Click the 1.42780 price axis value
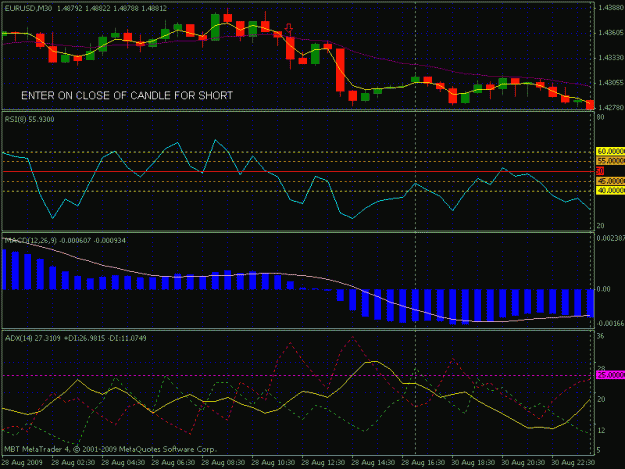The height and width of the screenshot is (469, 625). click(611, 108)
